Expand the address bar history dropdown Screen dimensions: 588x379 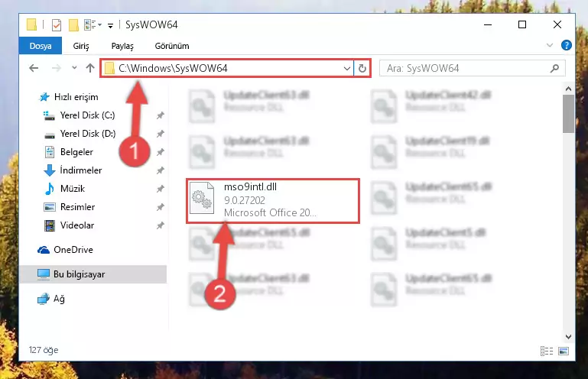pyautogui.click(x=347, y=68)
